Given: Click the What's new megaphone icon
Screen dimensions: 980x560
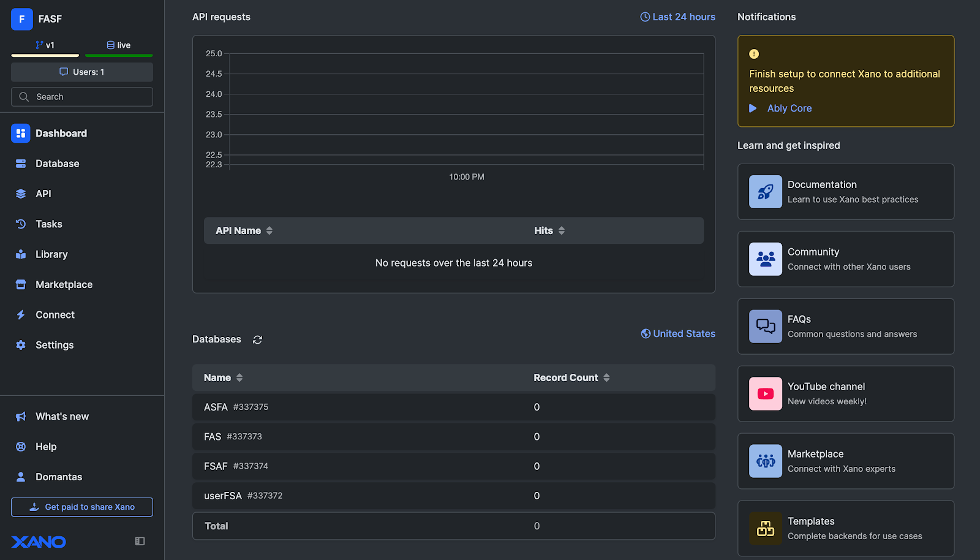Looking at the screenshot, I should 21,417.
